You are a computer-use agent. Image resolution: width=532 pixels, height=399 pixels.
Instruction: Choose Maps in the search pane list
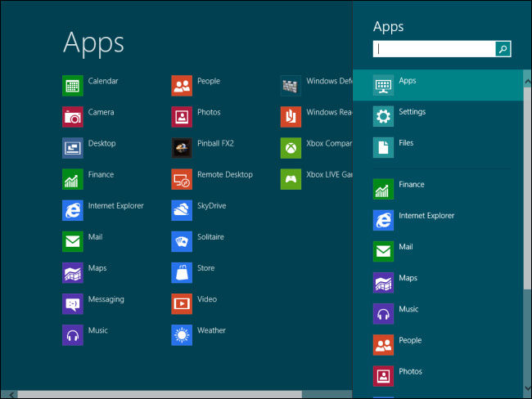coord(438,283)
